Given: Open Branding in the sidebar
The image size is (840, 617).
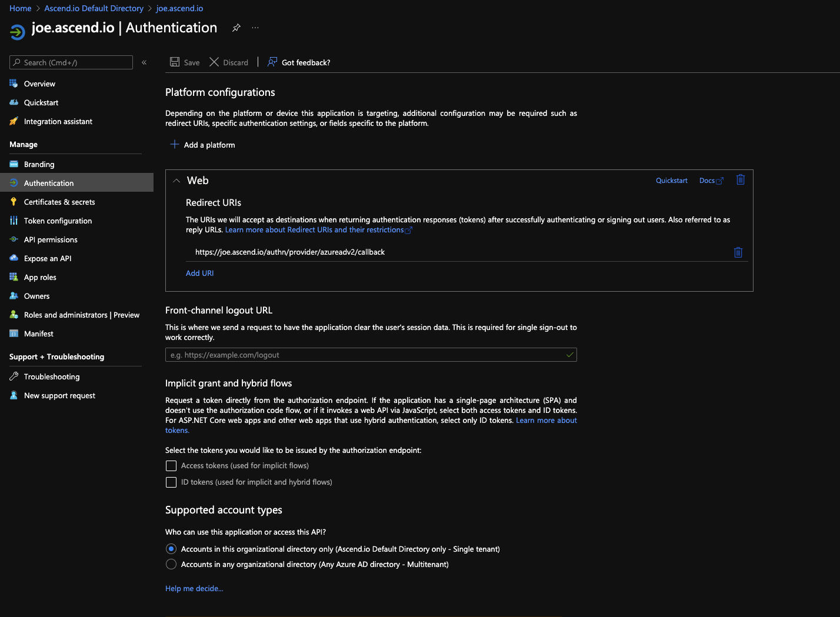Looking at the screenshot, I should tap(39, 164).
